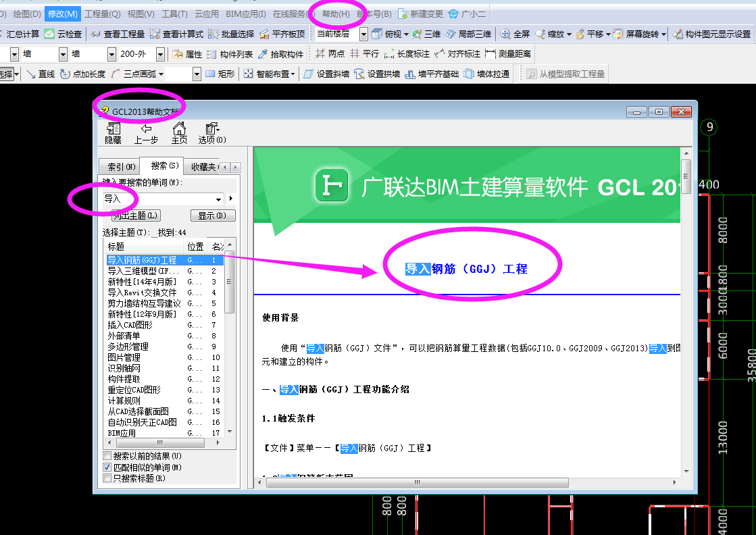The width and height of the screenshot is (756, 535).
Task: Expand the 屏幕旋转 dropdown arrow
Action: 663,34
